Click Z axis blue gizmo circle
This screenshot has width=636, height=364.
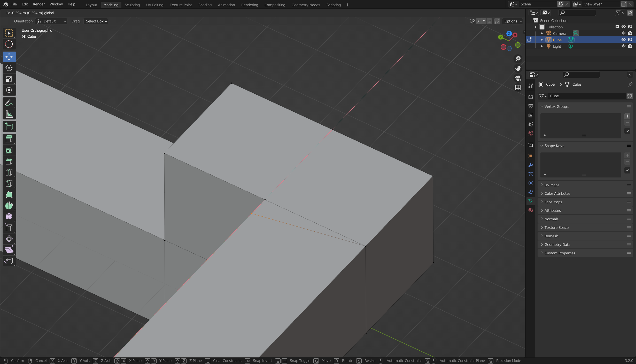pos(509,34)
